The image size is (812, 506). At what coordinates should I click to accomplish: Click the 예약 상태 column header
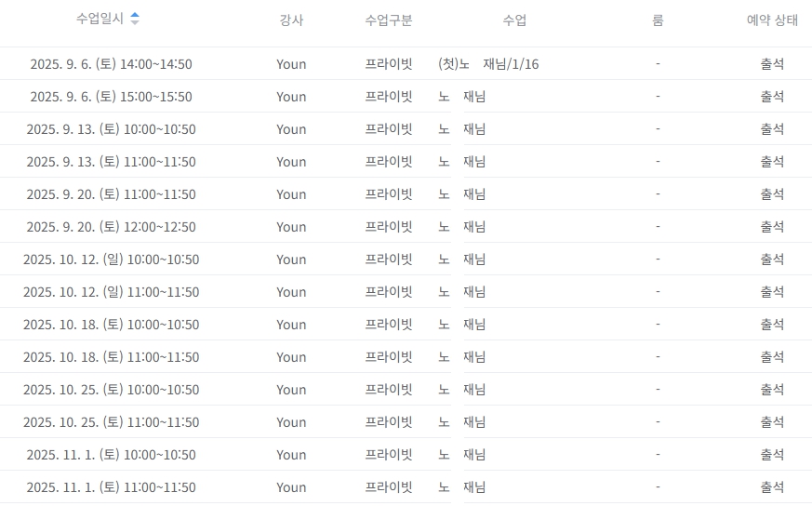[x=772, y=20]
